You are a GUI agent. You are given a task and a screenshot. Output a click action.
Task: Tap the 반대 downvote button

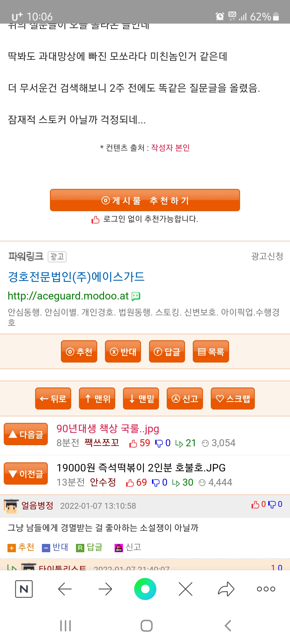(123, 352)
